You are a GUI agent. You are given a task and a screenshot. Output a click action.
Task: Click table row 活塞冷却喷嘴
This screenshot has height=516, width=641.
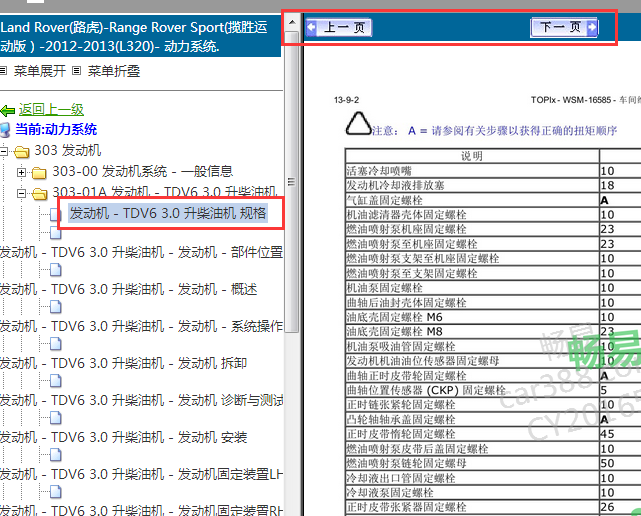(x=472, y=171)
